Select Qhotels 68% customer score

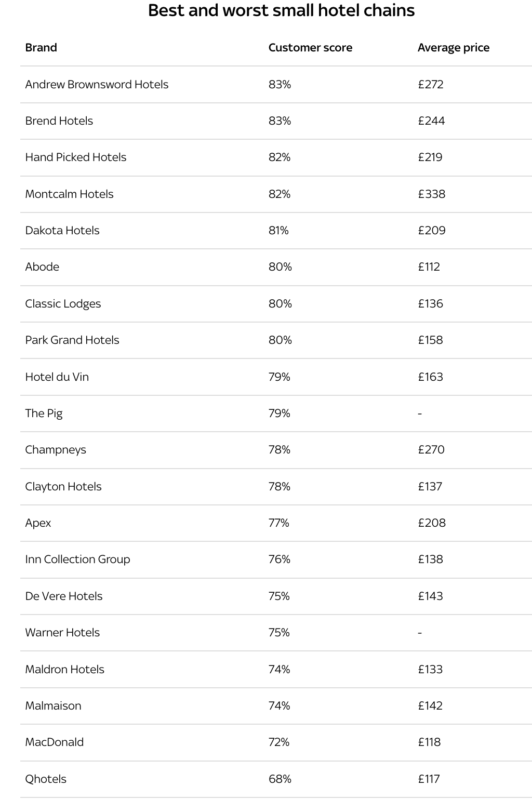coord(280,779)
